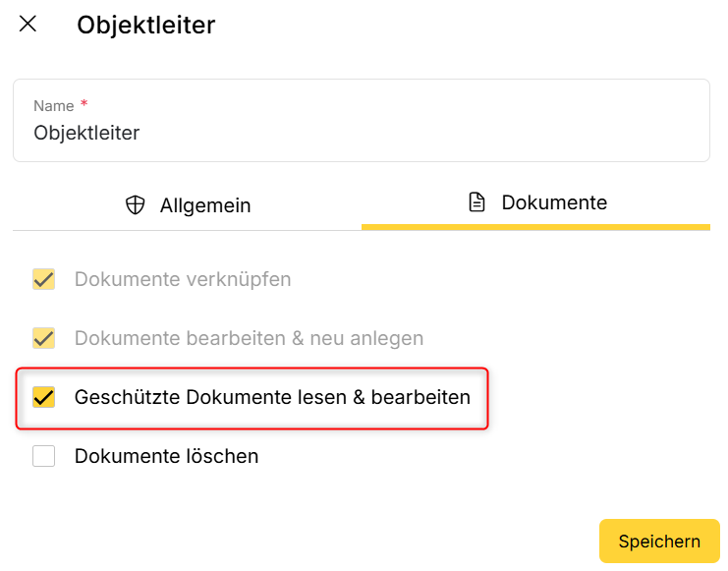Click the 'Name' field label
The image size is (728, 571).
(54, 105)
